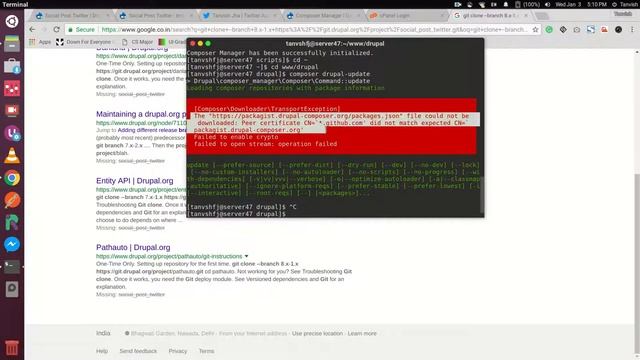The width and height of the screenshot is (640, 360).
Task: Open 'Maintaining a drupal.org' search result
Action: coord(141,114)
